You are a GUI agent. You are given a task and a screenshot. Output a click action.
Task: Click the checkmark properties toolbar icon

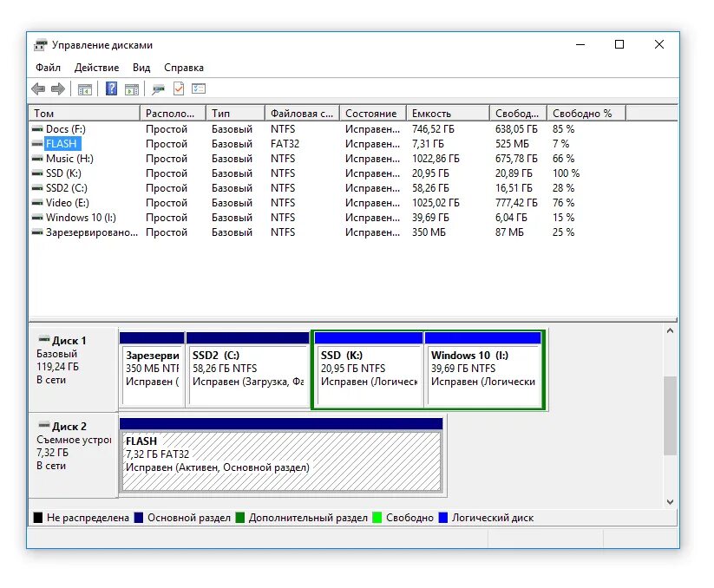click(179, 88)
